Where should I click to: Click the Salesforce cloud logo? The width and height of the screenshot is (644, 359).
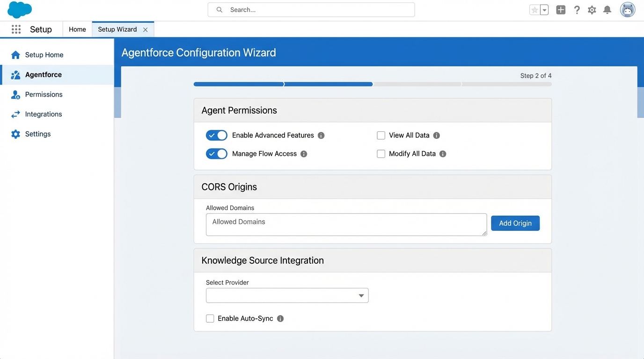tap(19, 9)
